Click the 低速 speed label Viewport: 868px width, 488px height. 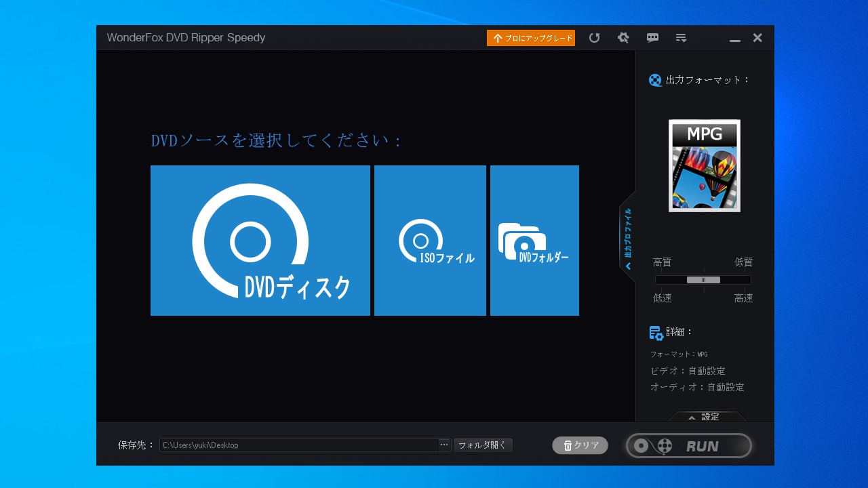pyautogui.click(x=662, y=298)
